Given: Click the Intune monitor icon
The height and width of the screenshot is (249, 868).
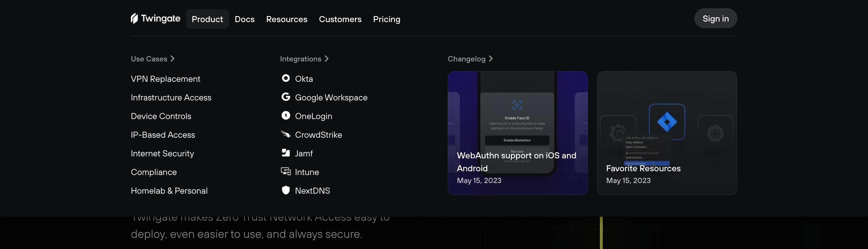Looking at the screenshot, I should pos(286,172).
